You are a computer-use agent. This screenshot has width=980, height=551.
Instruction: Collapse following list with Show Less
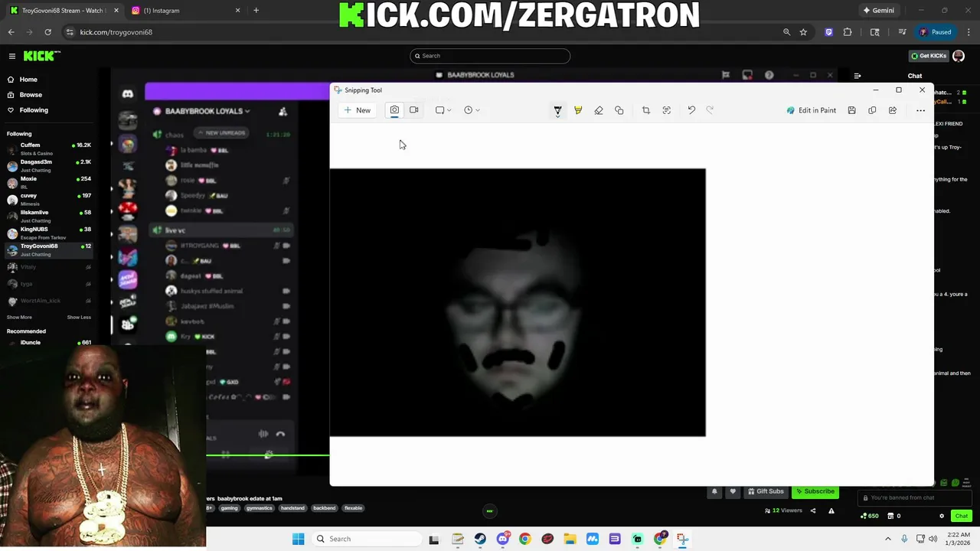[x=79, y=318]
